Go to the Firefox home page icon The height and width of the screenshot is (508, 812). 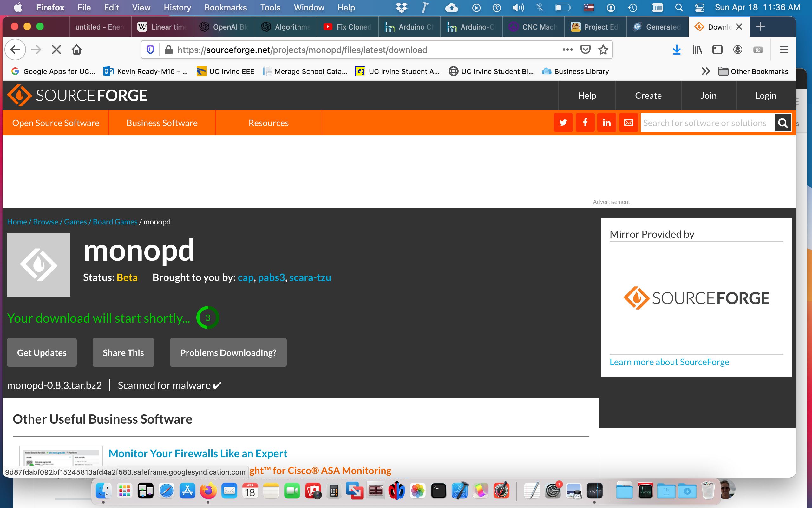(x=77, y=50)
